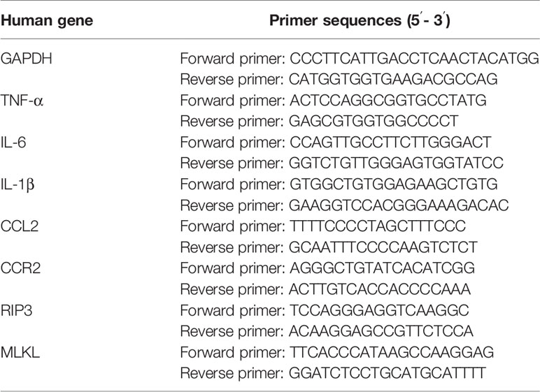Click MLKL reverse primer GGATCTCCTGCATGCATTTT
This screenshot has width=540, height=392.
point(387,372)
